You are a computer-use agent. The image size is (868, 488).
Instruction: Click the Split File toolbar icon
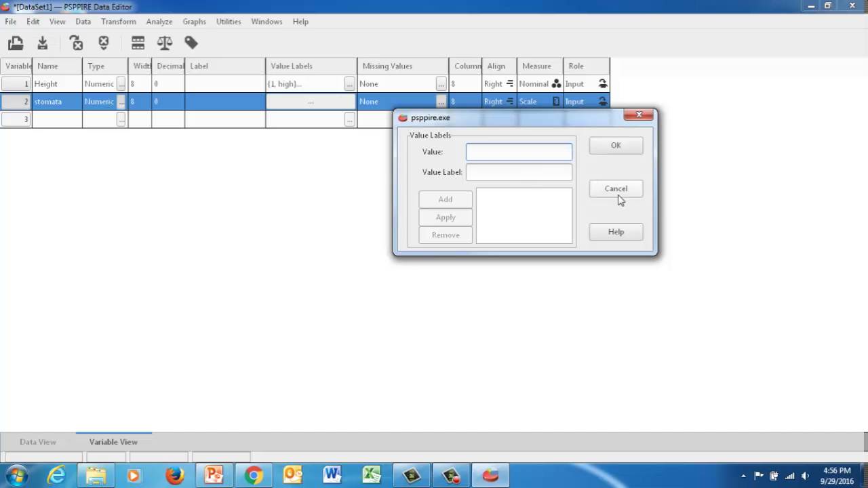click(x=138, y=43)
